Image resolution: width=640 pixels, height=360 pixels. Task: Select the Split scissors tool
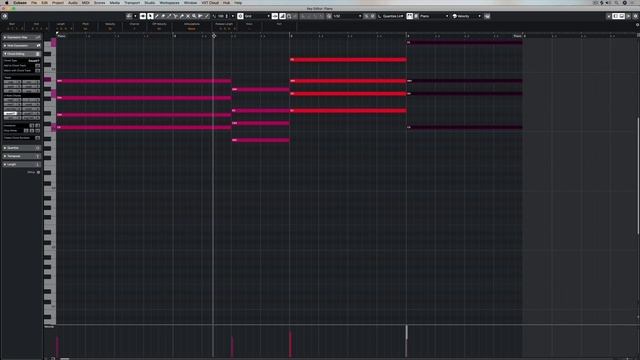pyautogui.click(x=176, y=16)
